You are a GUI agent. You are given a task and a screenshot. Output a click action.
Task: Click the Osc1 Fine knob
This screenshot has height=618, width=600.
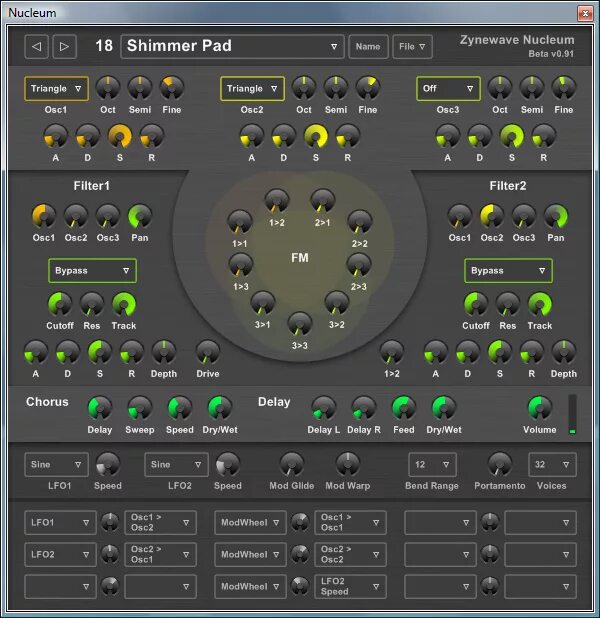coord(172,87)
